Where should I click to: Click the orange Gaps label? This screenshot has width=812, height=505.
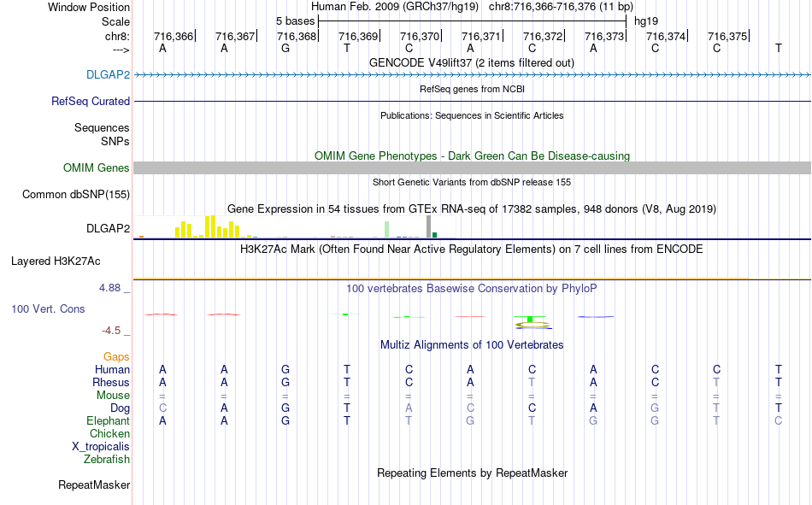116,356
